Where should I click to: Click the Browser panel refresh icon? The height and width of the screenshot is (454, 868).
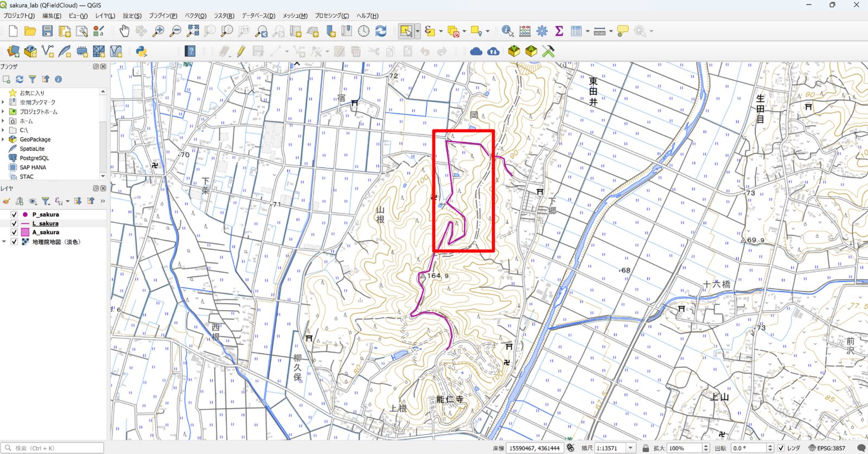pos(20,79)
